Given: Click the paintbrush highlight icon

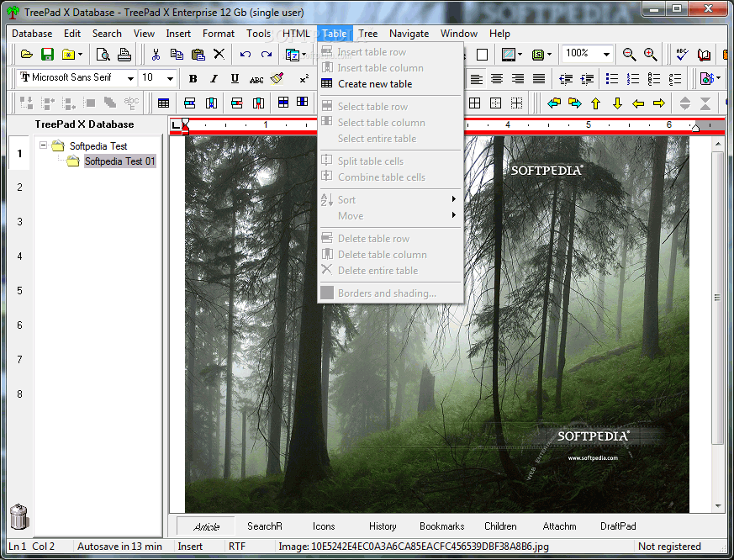Looking at the screenshot, I should pos(277,78).
